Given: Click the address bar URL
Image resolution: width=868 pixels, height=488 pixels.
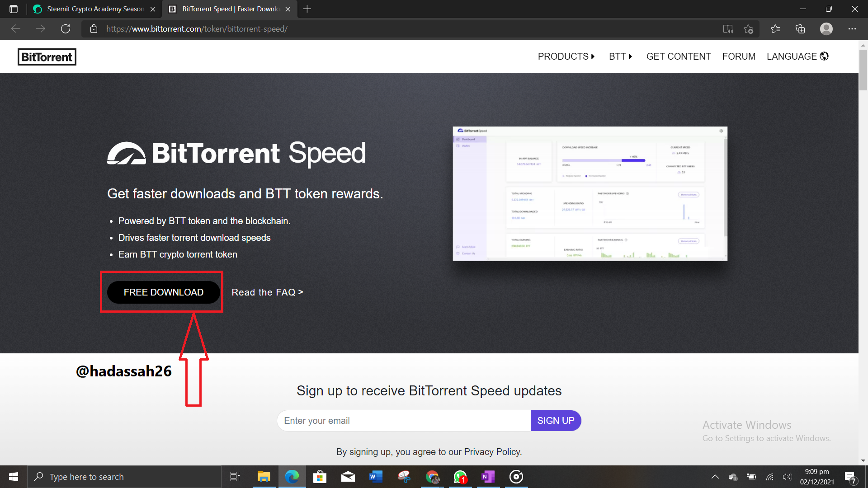Looking at the screenshot, I should click(x=197, y=29).
